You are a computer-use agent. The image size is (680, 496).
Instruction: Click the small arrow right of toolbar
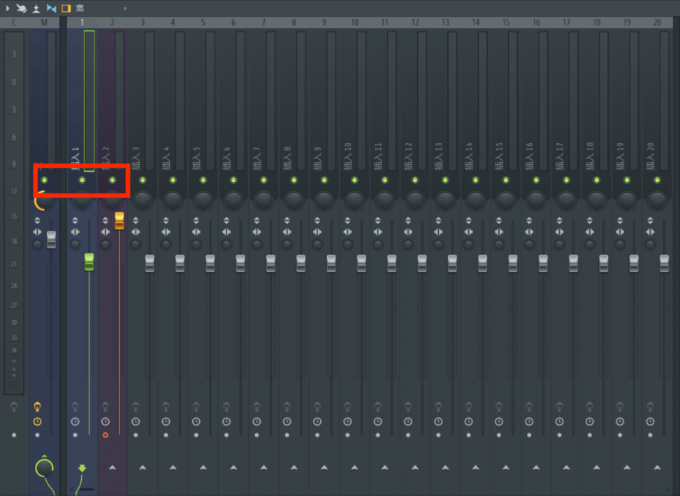click(125, 8)
